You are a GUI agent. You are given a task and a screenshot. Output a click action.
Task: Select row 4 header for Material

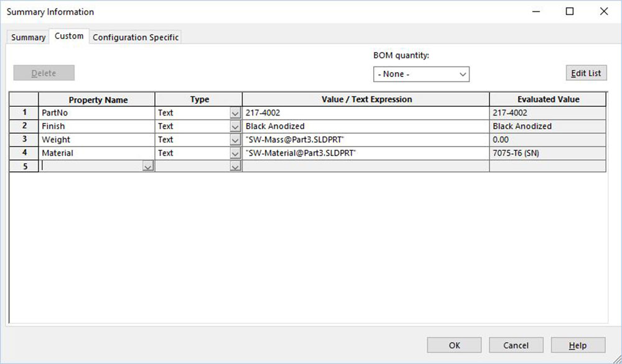tap(24, 153)
